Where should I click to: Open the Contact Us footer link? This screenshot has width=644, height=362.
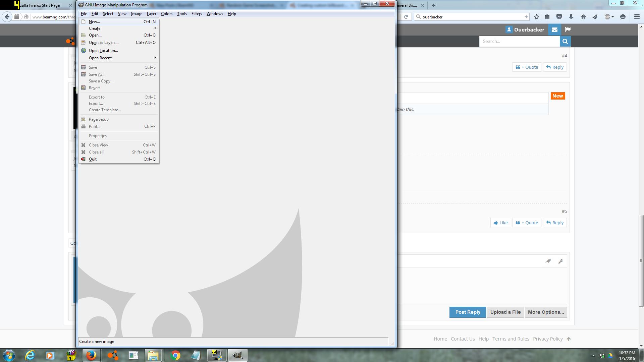tap(463, 339)
